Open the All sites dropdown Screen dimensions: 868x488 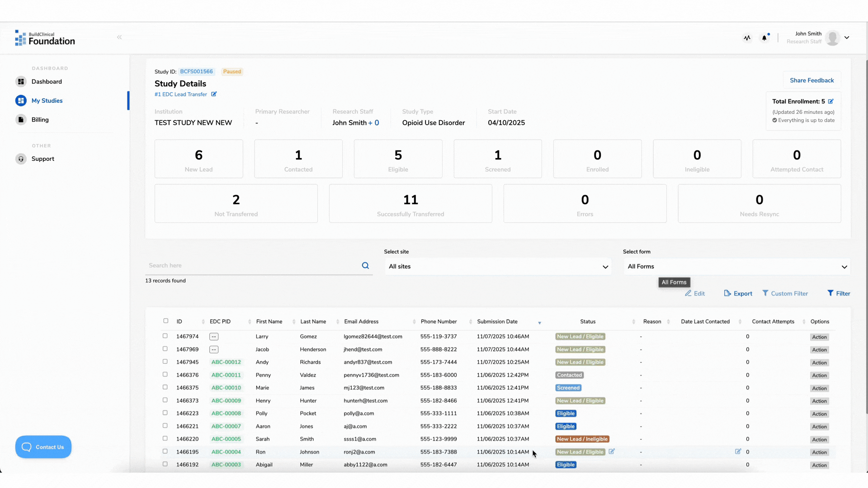[x=498, y=267]
